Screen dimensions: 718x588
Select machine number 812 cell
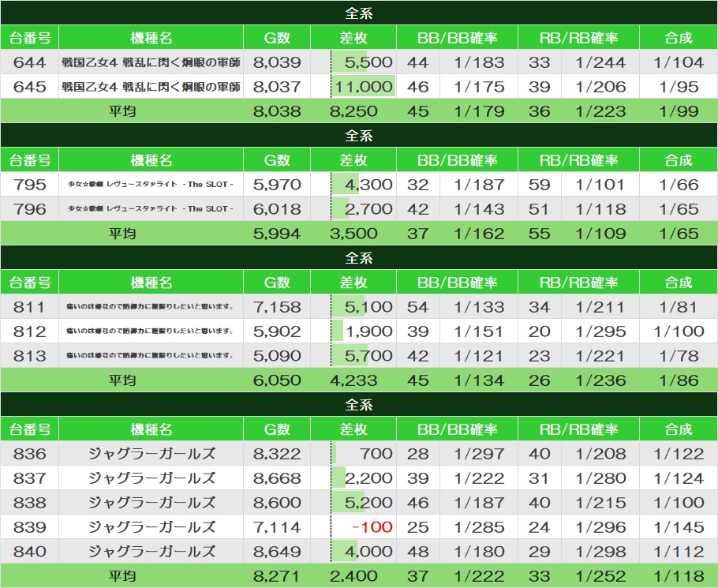pyautogui.click(x=30, y=331)
